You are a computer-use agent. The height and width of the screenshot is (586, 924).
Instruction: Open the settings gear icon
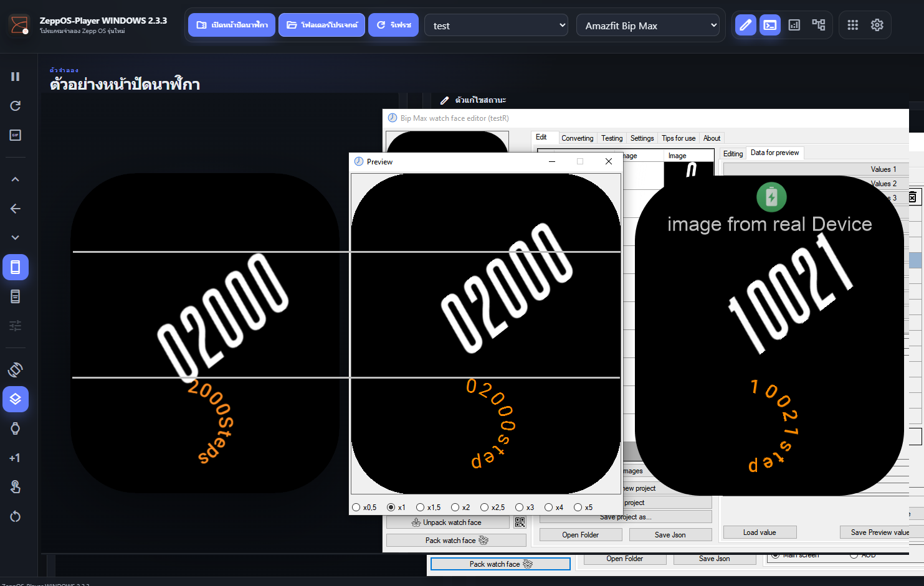click(877, 25)
